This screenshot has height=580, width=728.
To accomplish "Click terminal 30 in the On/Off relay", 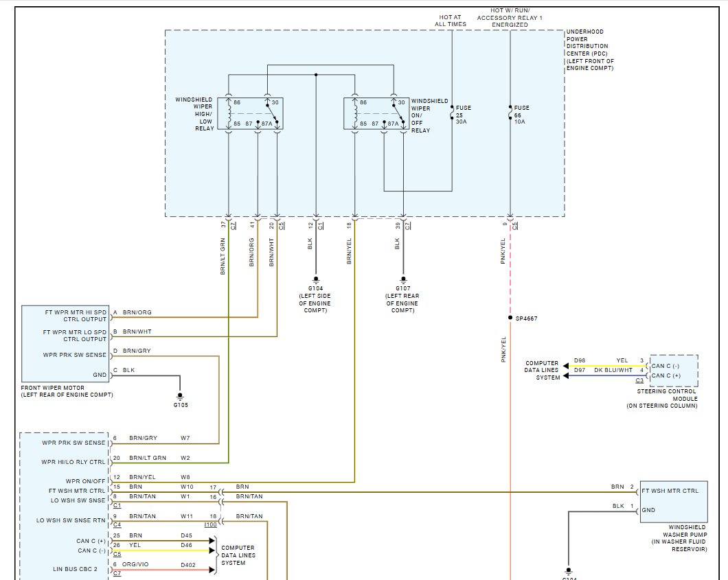I will [402, 102].
